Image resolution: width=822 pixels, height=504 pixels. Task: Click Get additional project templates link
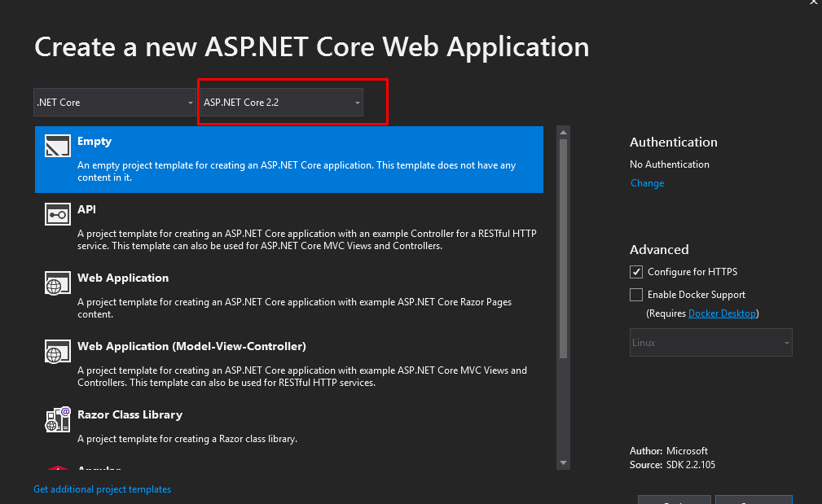click(x=102, y=489)
